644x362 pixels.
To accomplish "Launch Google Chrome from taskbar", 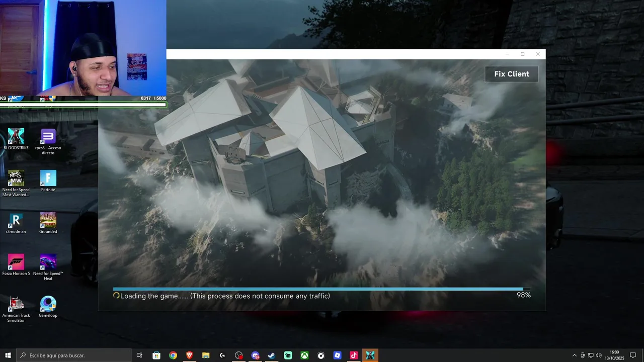I will point(173,355).
